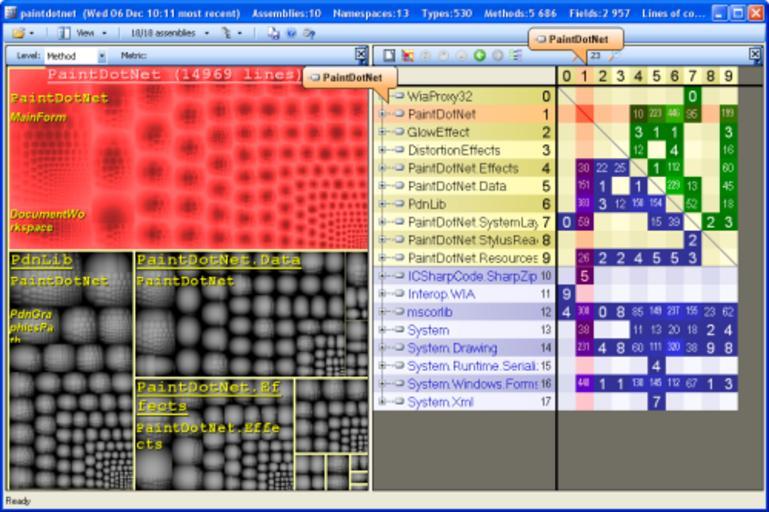
Task: Open the View dropdown menu
Action: point(91,33)
